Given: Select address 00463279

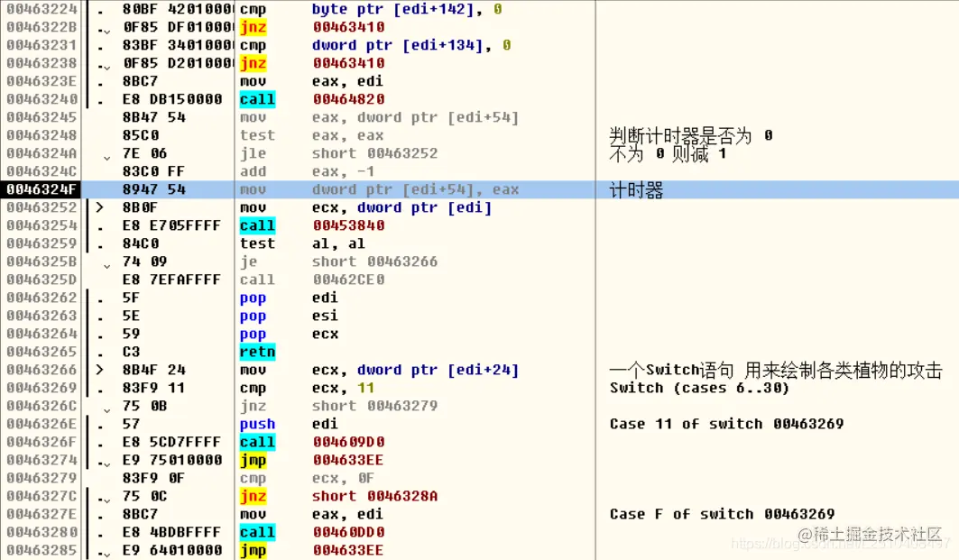Looking at the screenshot, I should (x=41, y=478).
